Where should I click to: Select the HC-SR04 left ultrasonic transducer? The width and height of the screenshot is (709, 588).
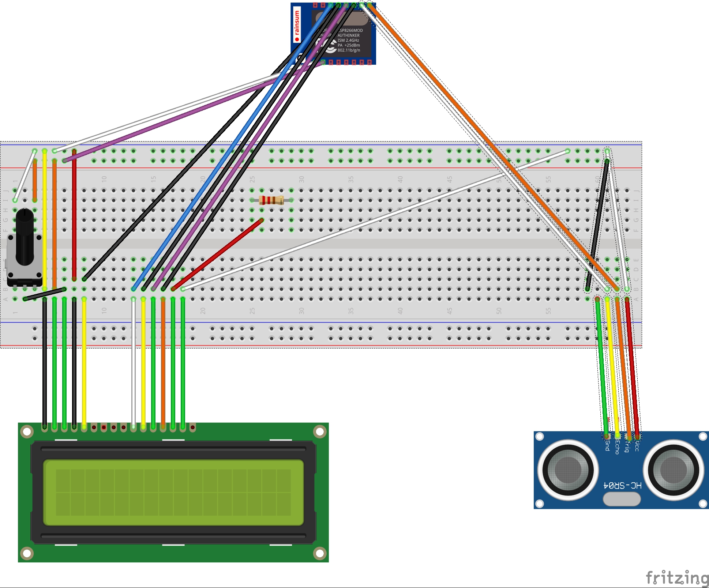tap(568, 470)
